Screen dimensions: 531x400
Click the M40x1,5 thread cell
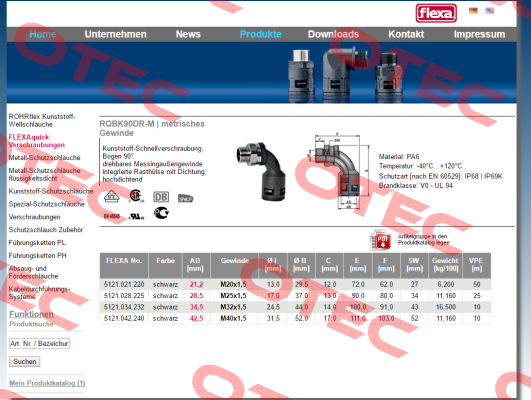pos(233,318)
